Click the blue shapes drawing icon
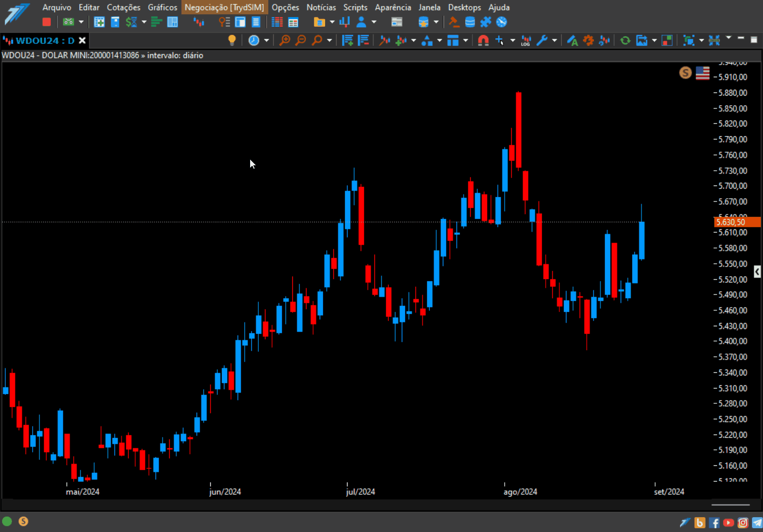 (x=427, y=40)
